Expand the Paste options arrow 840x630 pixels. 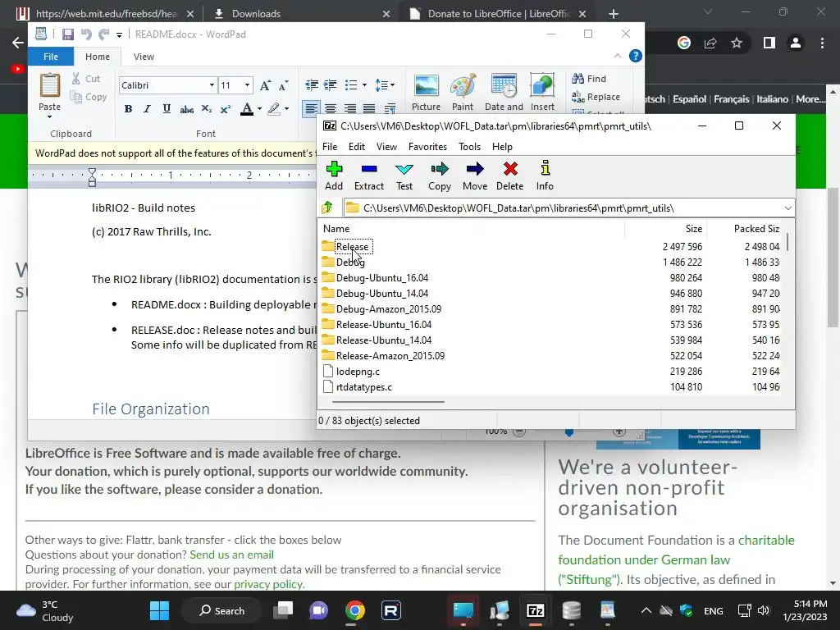(x=50, y=116)
